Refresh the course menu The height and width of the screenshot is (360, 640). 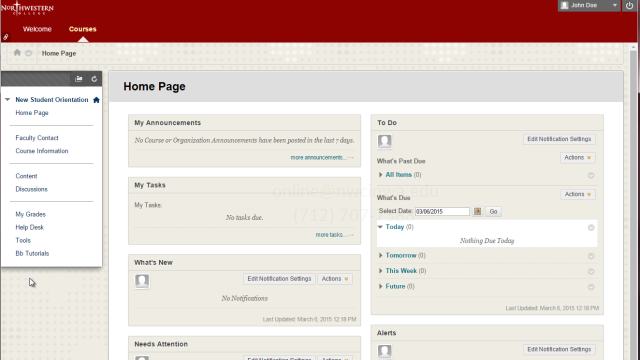tap(94, 79)
